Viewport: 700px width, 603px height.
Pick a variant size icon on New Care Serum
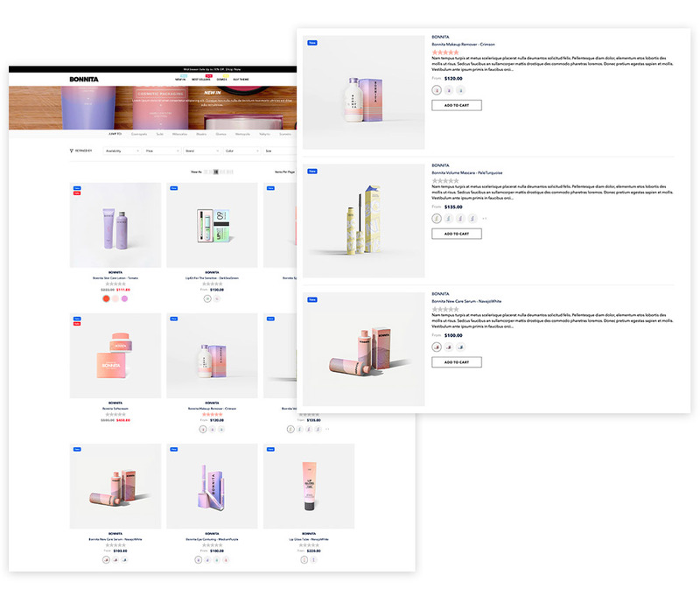pyautogui.click(x=436, y=347)
